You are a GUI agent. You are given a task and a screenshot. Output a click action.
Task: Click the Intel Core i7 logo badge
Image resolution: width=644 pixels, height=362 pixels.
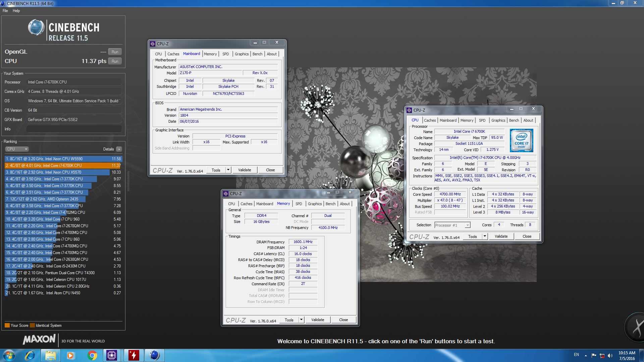[x=522, y=140]
